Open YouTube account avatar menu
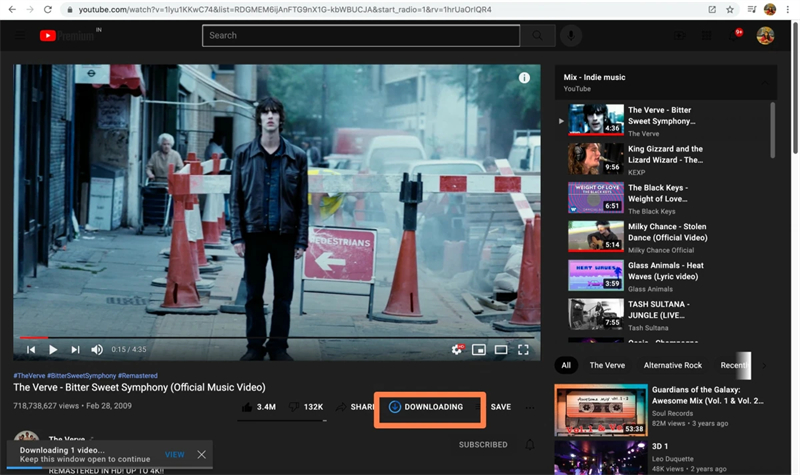This screenshot has width=800, height=475. coord(765,35)
